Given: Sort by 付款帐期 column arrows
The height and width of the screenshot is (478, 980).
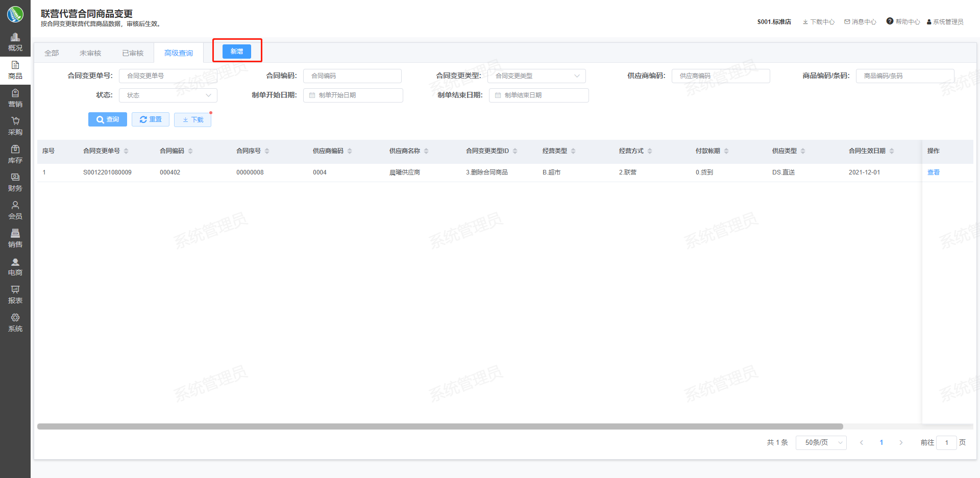Looking at the screenshot, I should click(x=726, y=151).
